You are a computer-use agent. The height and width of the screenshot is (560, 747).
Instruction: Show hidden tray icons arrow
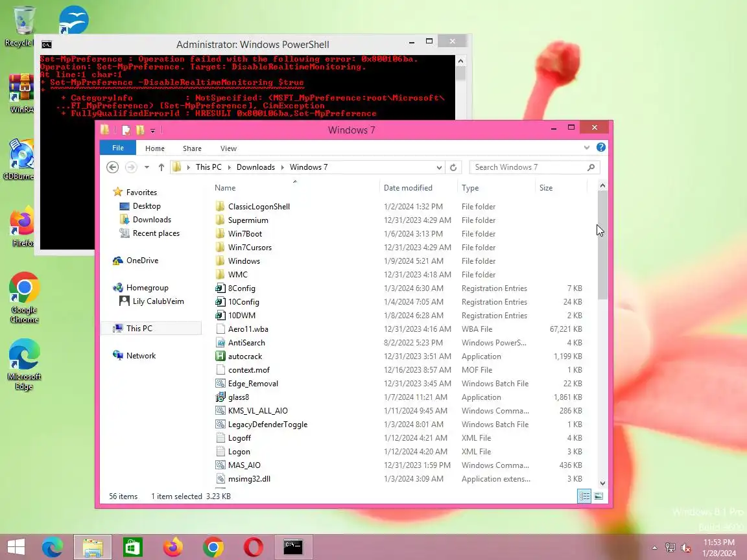[x=654, y=548]
